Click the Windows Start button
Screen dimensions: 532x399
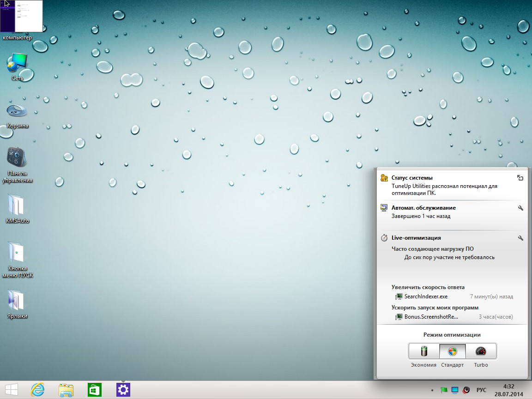tap(12, 390)
